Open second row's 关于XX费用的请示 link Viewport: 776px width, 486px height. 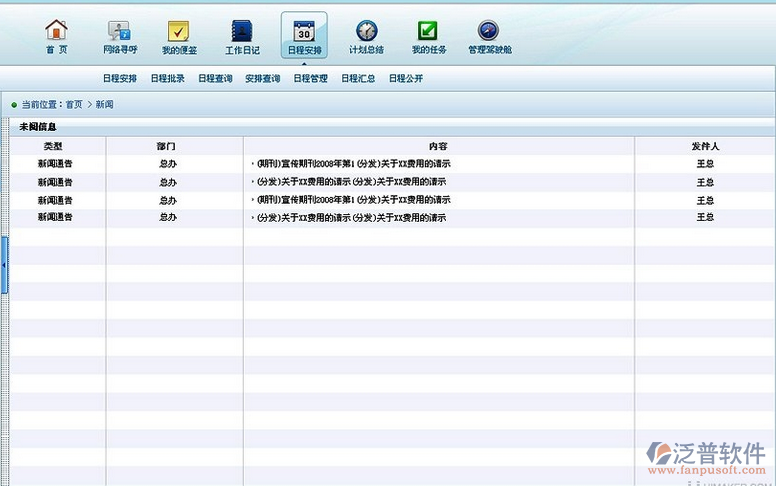[351, 182]
